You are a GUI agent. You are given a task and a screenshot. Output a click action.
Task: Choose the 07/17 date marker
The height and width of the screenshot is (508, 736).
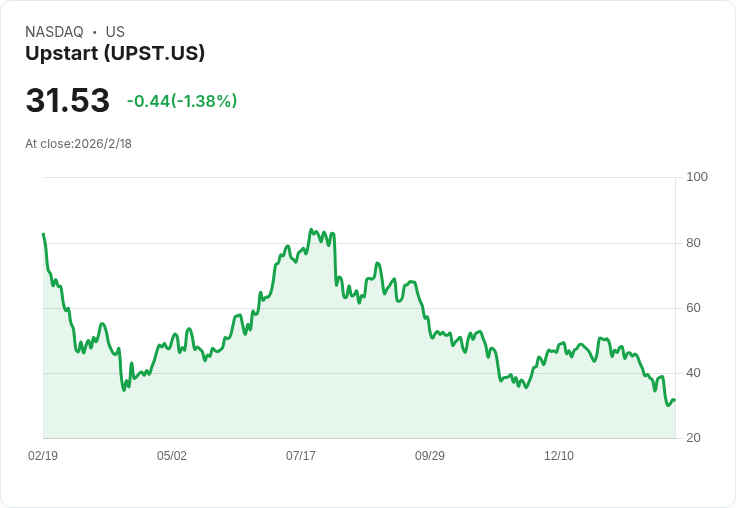[x=301, y=456]
